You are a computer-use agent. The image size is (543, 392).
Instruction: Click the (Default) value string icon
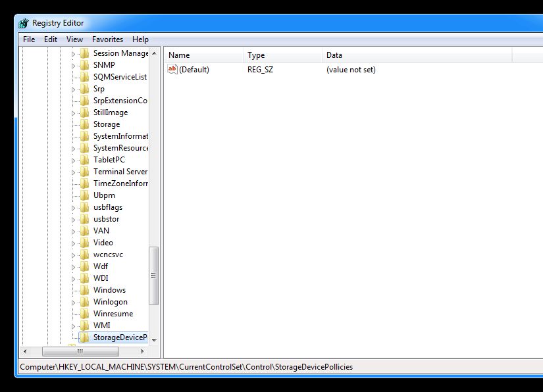pos(172,69)
